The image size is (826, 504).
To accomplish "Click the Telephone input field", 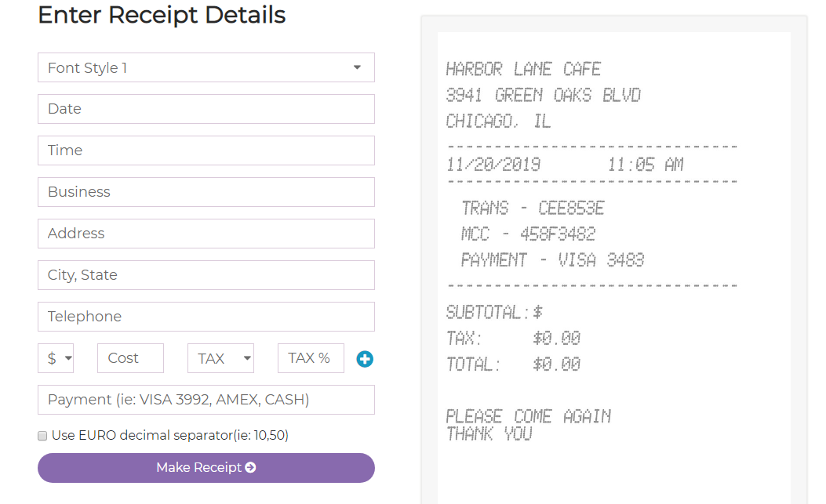I will [206, 317].
